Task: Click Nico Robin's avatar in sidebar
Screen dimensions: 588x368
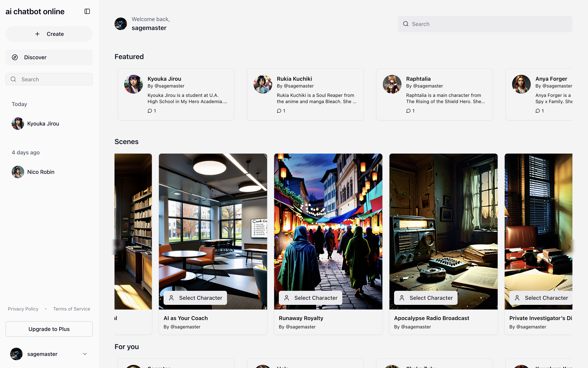Action: [18, 172]
